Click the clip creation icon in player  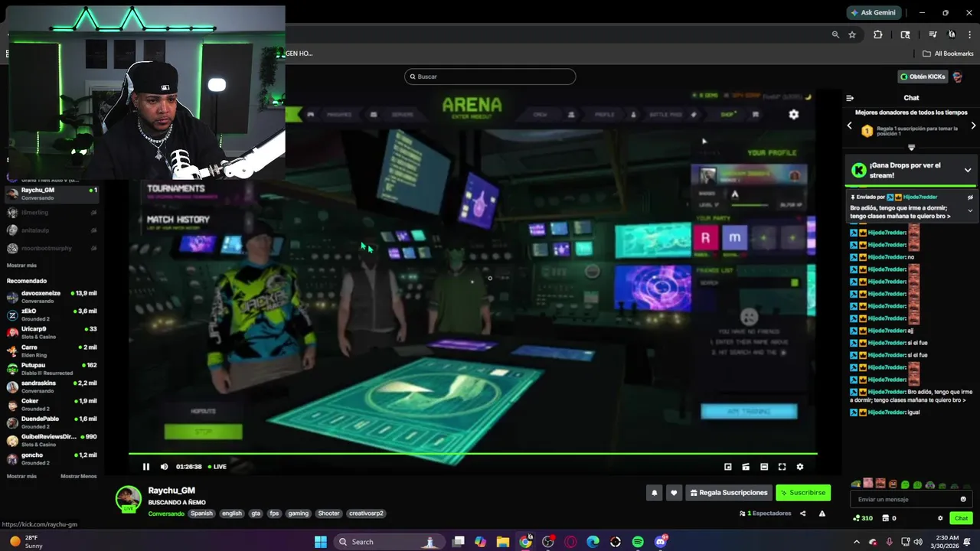[746, 467]
